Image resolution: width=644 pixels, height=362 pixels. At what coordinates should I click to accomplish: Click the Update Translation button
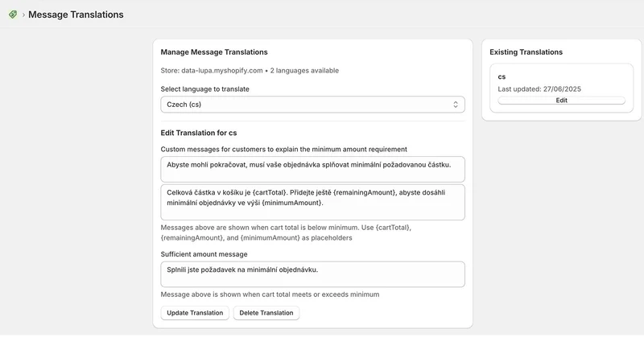(195, 313)
